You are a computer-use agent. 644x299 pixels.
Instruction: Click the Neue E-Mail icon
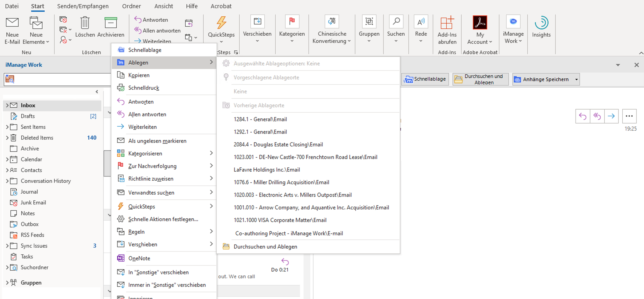(x=12, y=23)
